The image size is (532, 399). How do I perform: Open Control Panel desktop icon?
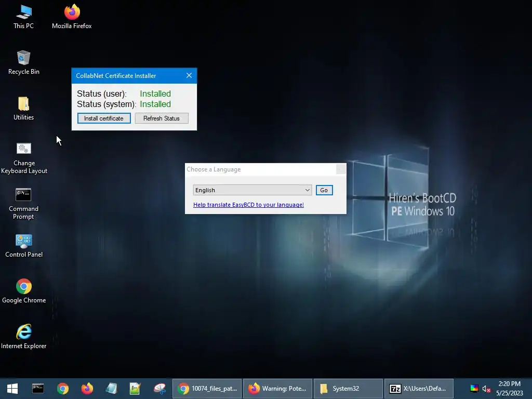(x=24, y=246)
